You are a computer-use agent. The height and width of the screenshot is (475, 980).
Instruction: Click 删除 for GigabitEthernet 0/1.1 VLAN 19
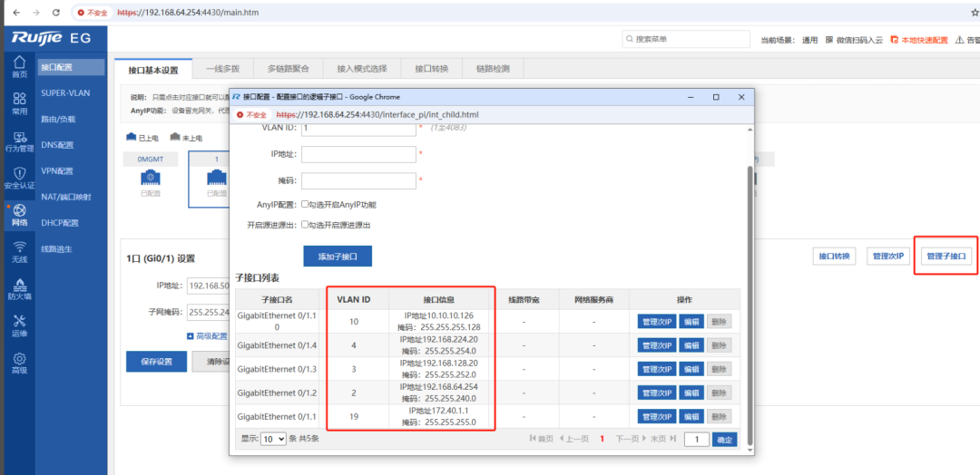(x=718, y=416)
